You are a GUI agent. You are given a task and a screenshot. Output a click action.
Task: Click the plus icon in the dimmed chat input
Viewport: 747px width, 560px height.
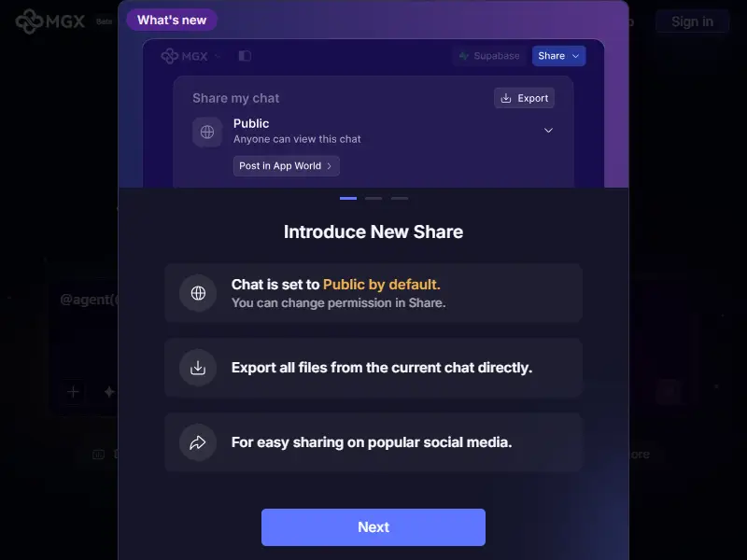pos(73,392)
